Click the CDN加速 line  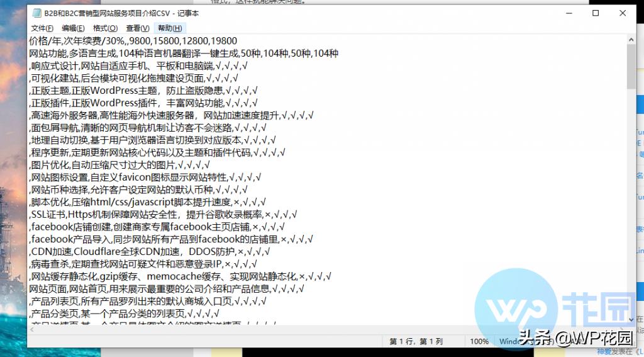[x=150, y=251]
